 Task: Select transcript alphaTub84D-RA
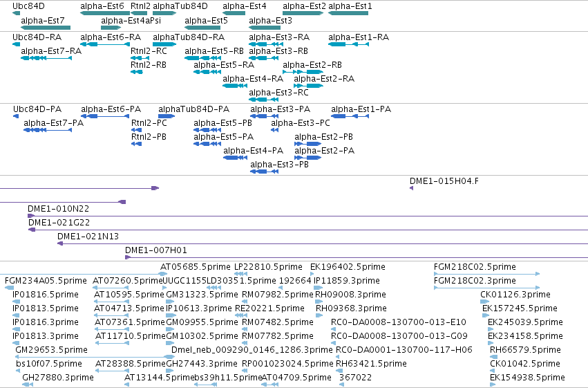[x=164, y=44]
